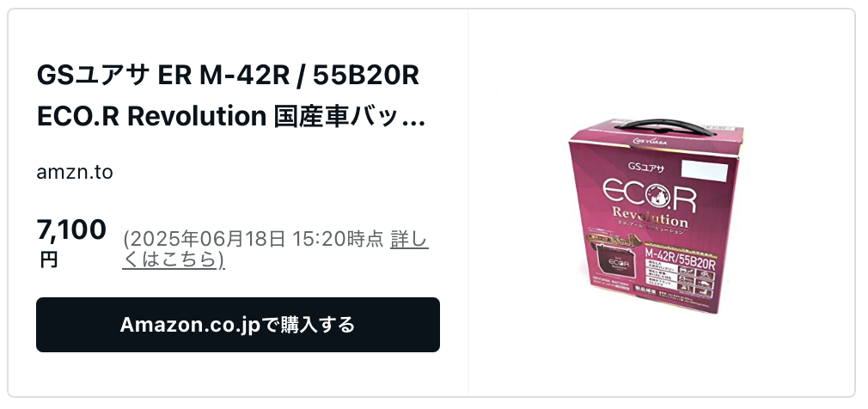Screen dimensions: 868x409
Task: Click the GS YUASA logo on box top
Action: pyautogui.click(x=651, y=142)
